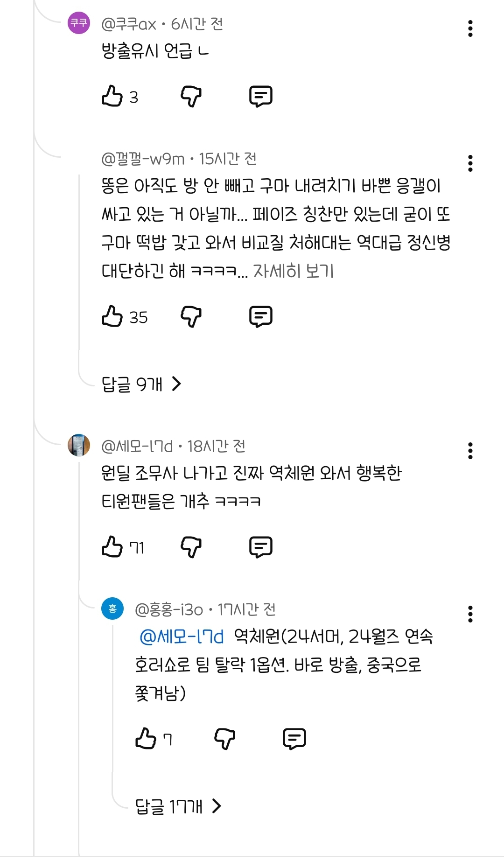Expand full comment via 자세히 보기
Screen dimensions: 504x860
click(293, 271)
